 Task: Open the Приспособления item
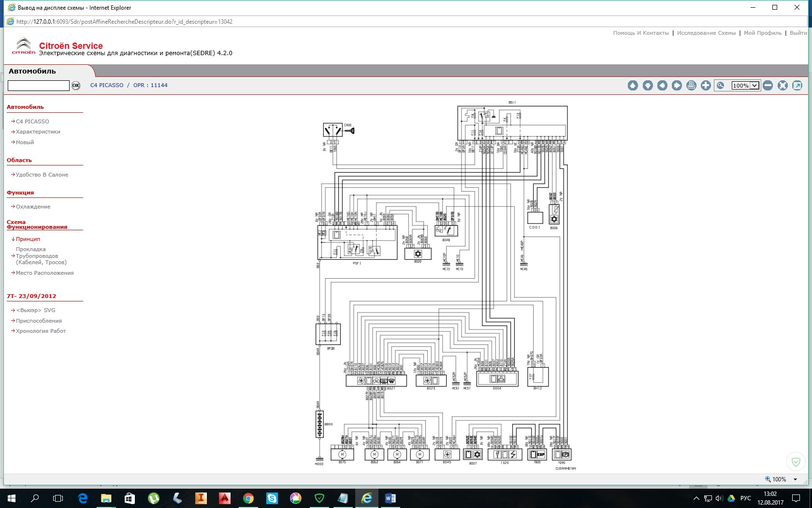click(39, 321)
